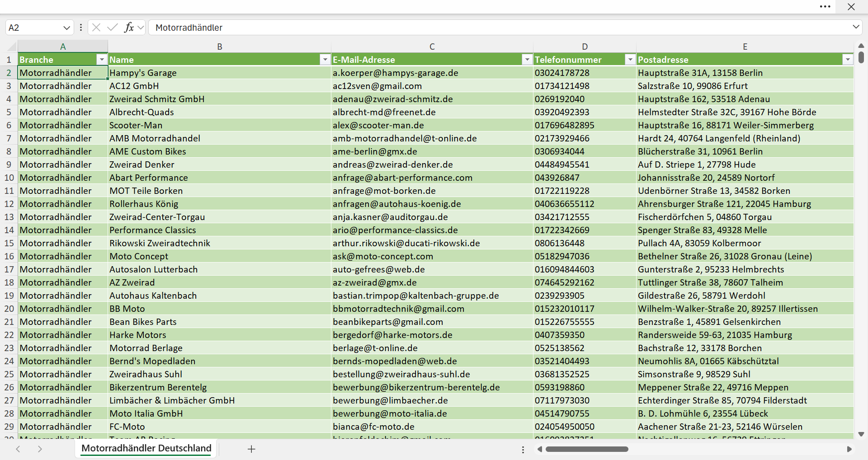This screenshot has width=868, height=460.
Task: Open the Name column filter dropdown
Action: click(x=325, y=60)
